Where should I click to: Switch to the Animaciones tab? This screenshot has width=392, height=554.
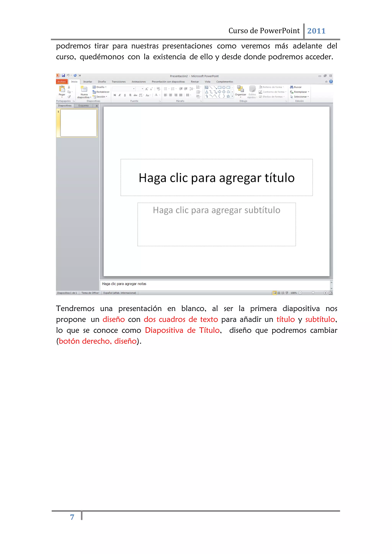pyautogui.click(x=139, y=82)
